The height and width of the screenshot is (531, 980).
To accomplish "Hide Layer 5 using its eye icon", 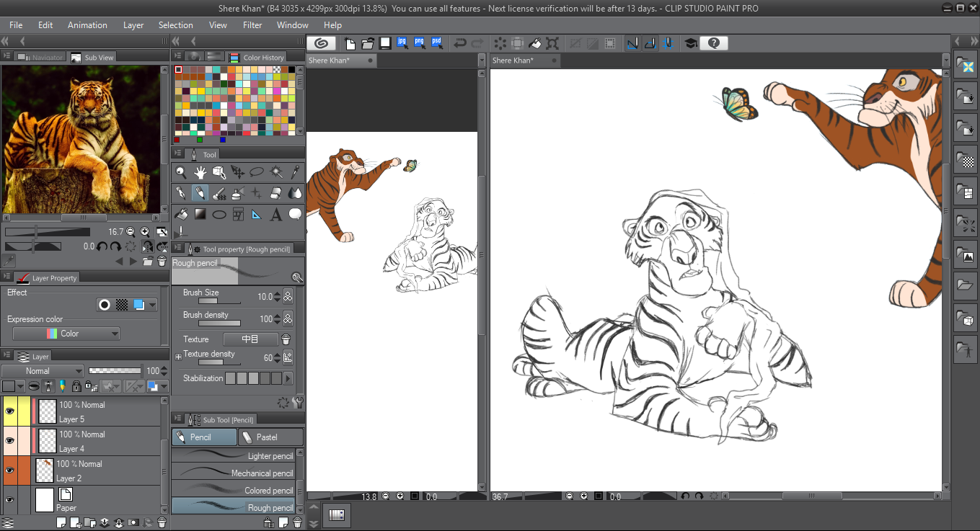I will tap(10, 411).
